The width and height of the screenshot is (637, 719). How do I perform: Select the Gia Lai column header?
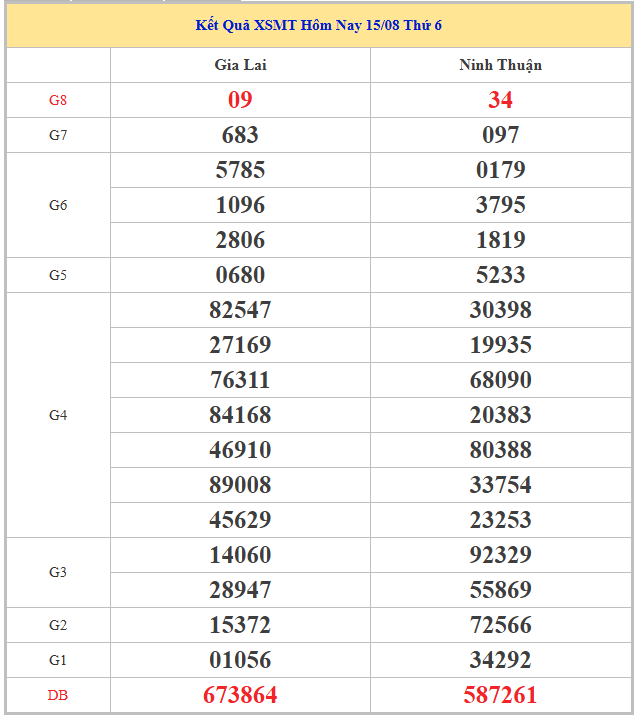240,65
